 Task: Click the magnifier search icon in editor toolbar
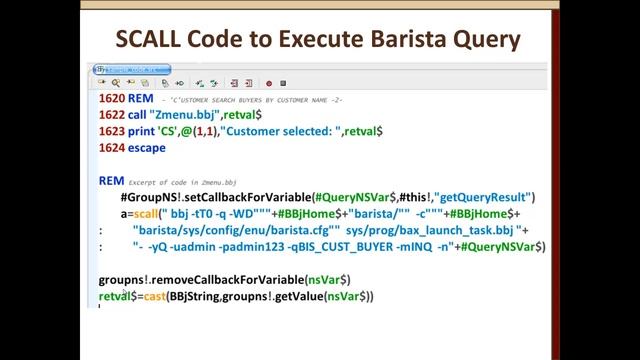[x=116, y=83]
